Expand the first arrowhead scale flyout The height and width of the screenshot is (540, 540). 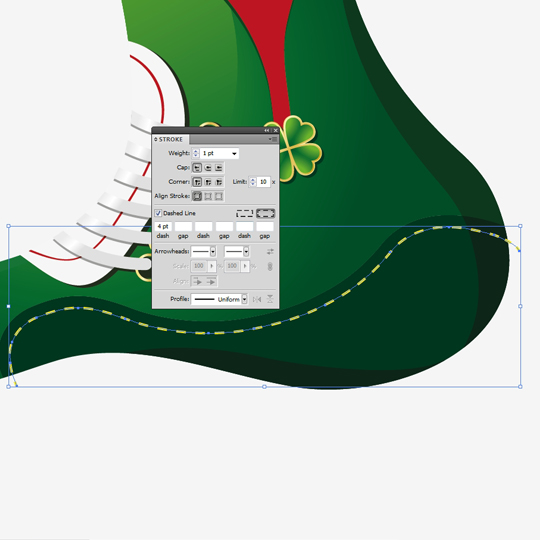211,266
